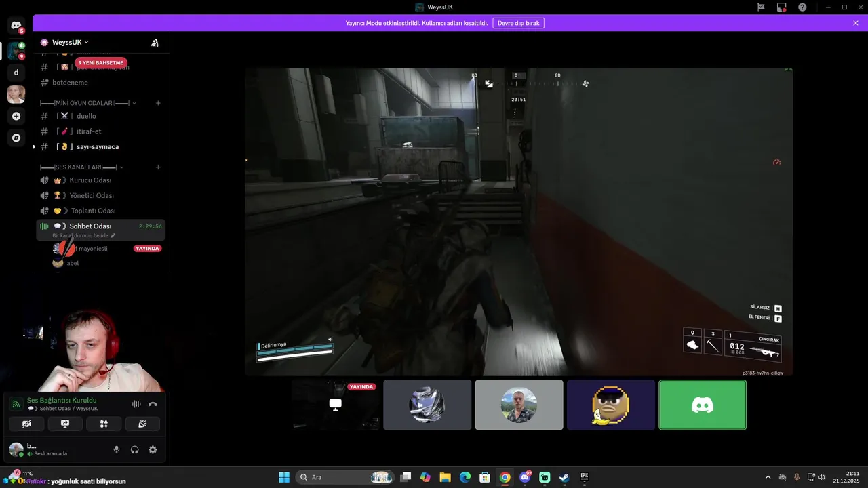Mute stream audio next to Deliriumya
Screen dimensions: 868x488
tap(330, 340)
